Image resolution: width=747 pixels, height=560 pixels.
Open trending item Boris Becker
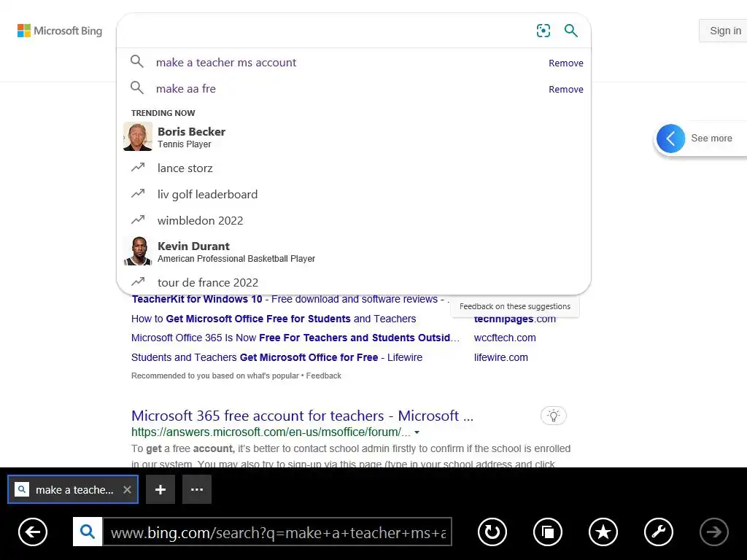click(354, 137)
